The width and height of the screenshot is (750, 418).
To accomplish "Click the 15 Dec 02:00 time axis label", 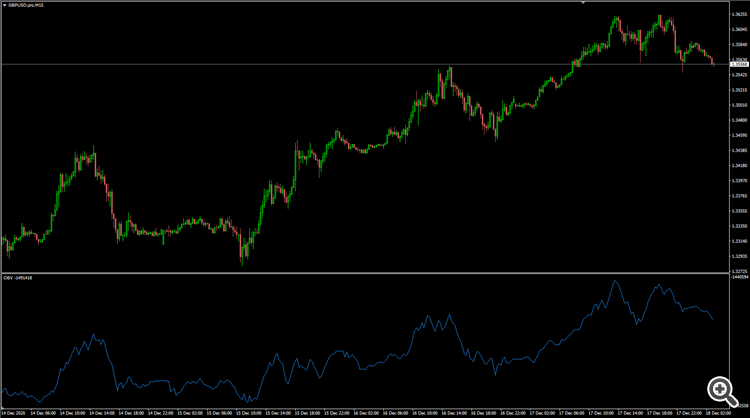I will pyautogui.click(x=190, y=413).
